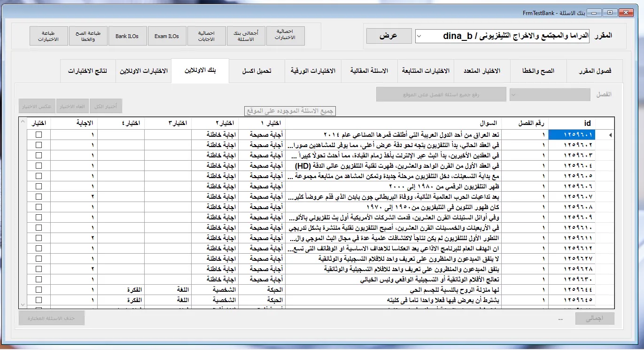This screenshot has height=350, width=644.
Task: Expand the الفصل chapter dropdown
Action: 550,94
